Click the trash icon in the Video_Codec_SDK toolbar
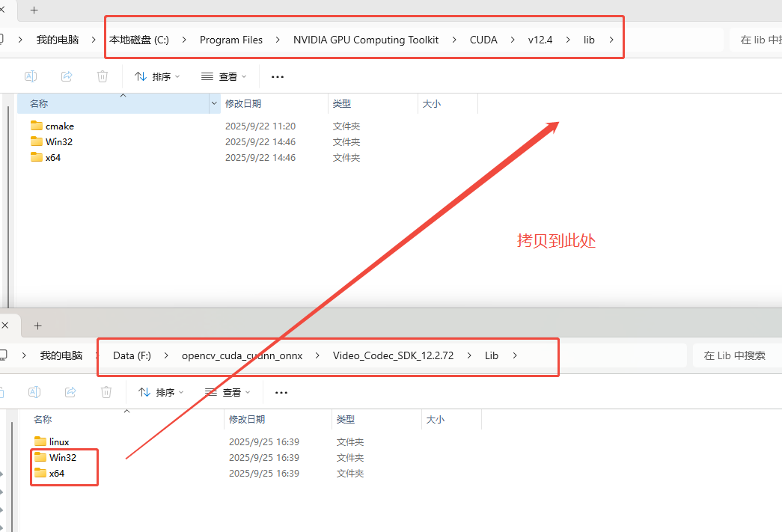This screenshot has height=532, width=782. 106,392
